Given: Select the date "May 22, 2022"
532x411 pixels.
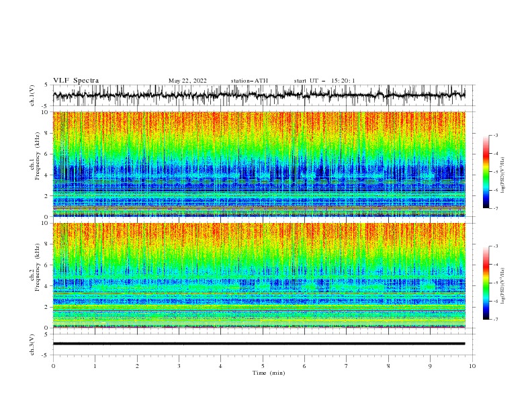Looking at the screenshot, I should tap(187, 81).
